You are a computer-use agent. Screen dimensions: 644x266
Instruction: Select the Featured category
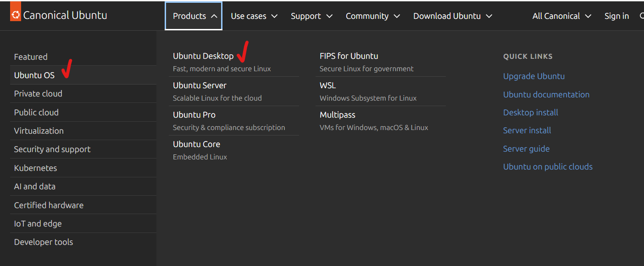[83, 57]
